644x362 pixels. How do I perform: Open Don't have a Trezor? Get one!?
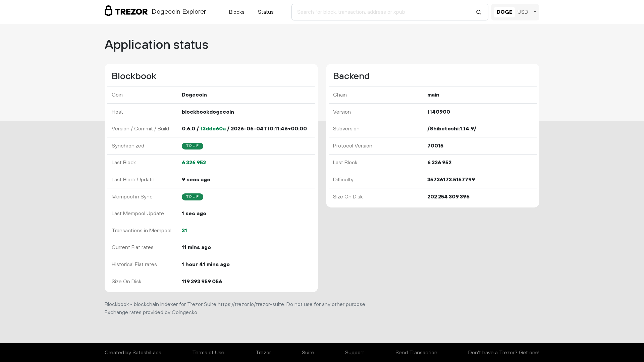(x=503, y=353)
